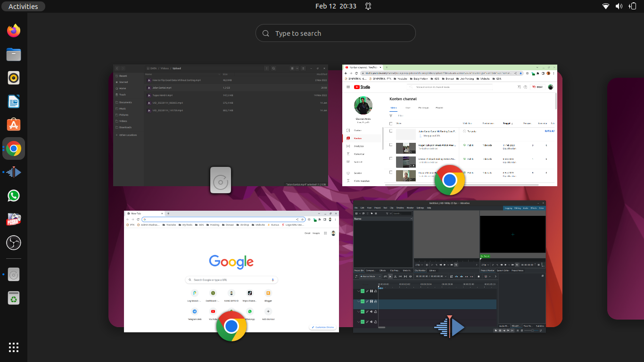Click BUAT create button in YouTube Studio

537,87
